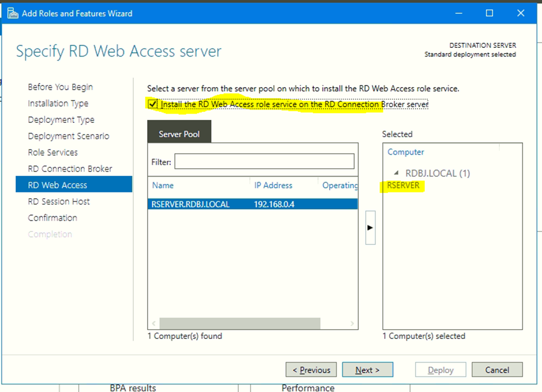542x392 pixels.
Task: Select the BPA results tab
Action: 132,388
